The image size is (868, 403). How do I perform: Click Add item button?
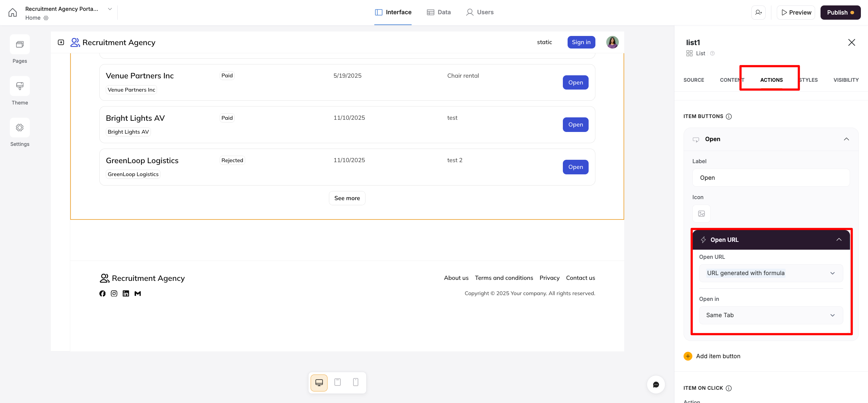712,356
